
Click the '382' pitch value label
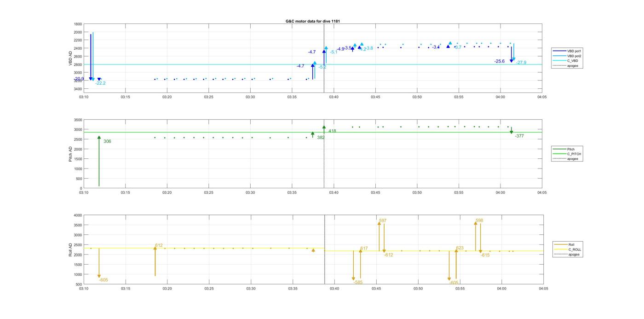coord(321,137)
